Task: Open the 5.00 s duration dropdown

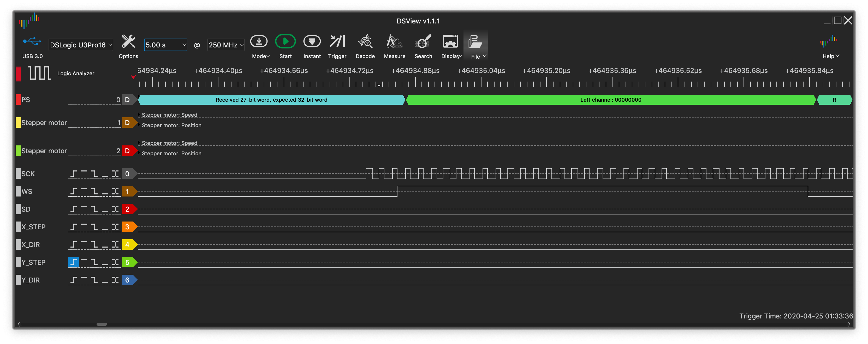Action: pyautogui.click(x=165, y=45)
